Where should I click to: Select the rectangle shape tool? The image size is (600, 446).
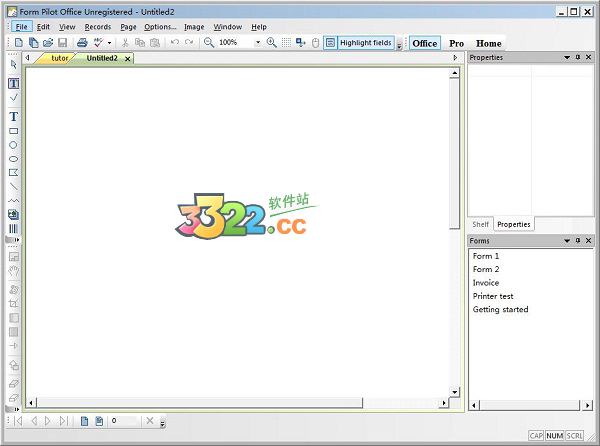pyautogui.click(x=13, y=131)
